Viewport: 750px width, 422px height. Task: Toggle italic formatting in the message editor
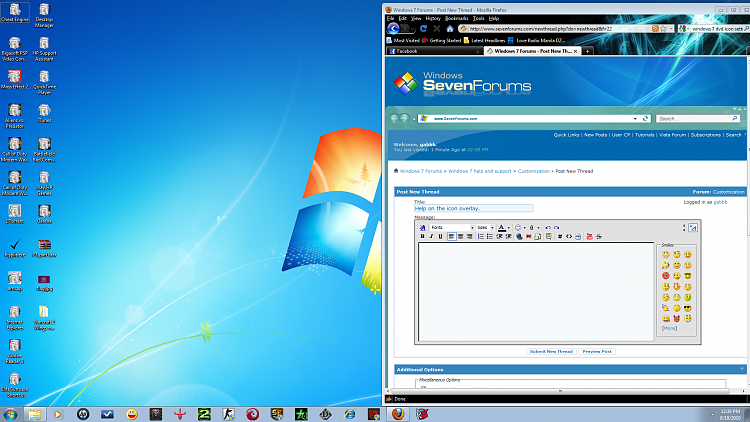tap(431, 236)
